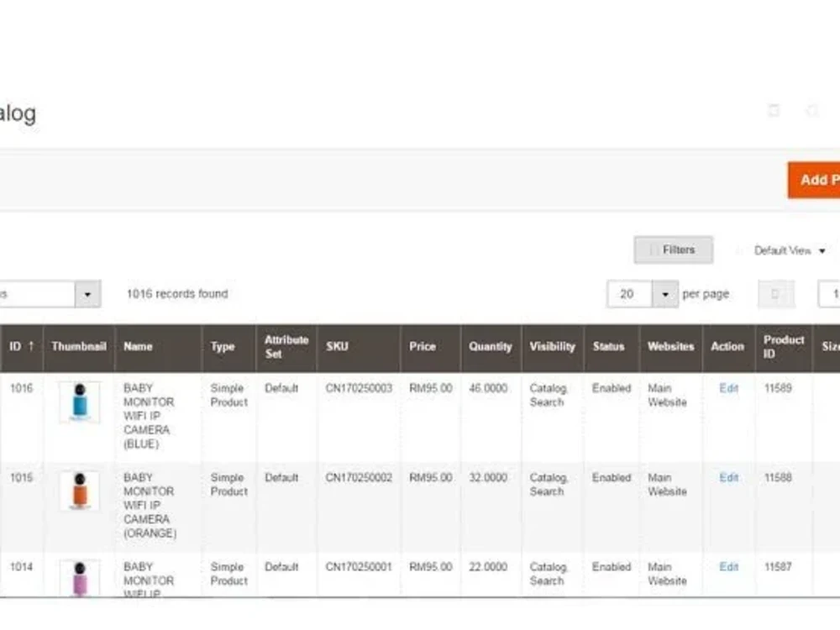Screen dimensions: 840x630
Task: Click the ID 1016 cell
Action: tap(22, 388)
